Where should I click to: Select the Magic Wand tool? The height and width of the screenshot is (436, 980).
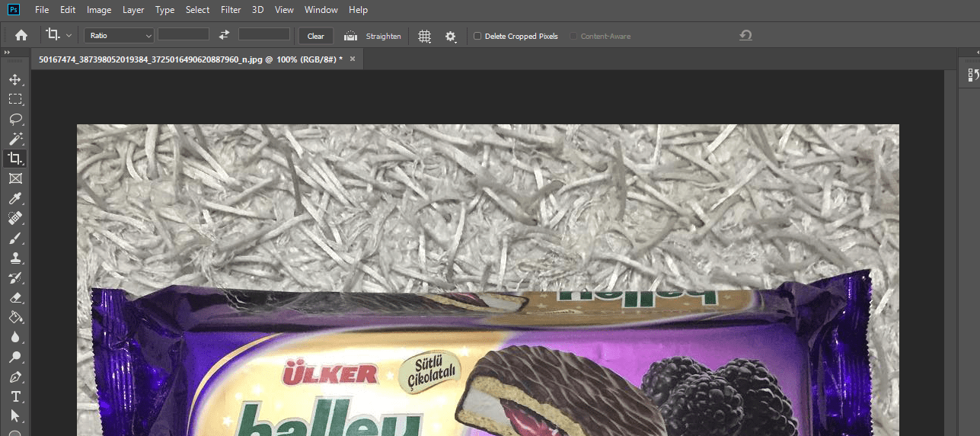point(14,139)
